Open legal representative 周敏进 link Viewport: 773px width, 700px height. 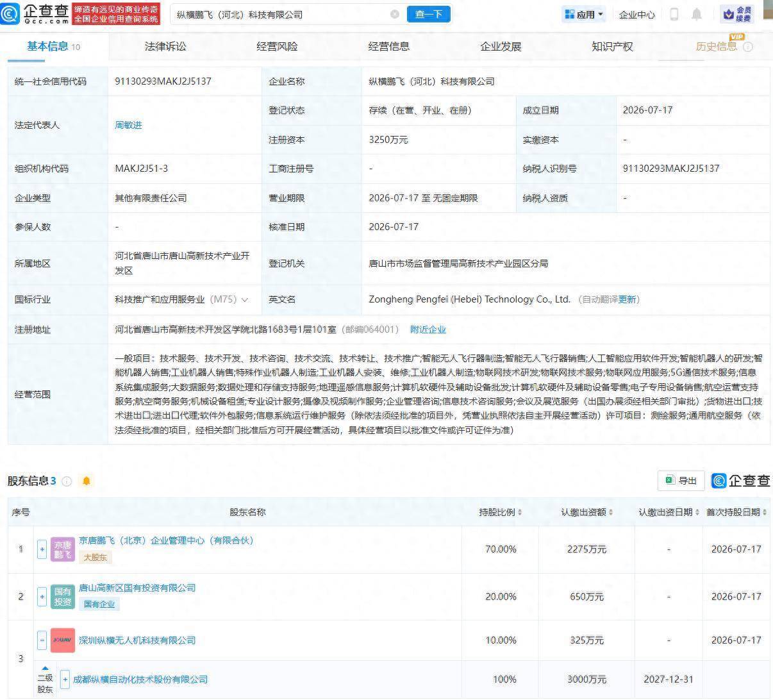coord(128,125)
